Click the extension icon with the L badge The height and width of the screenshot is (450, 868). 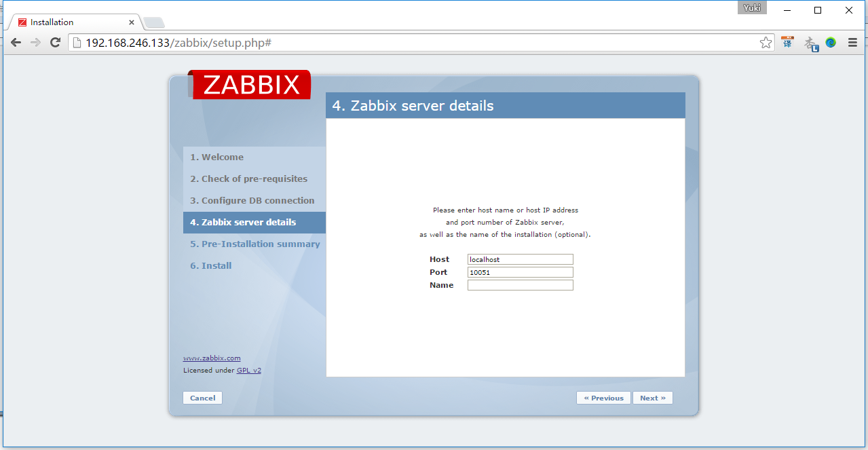click(x=811, y=43)
